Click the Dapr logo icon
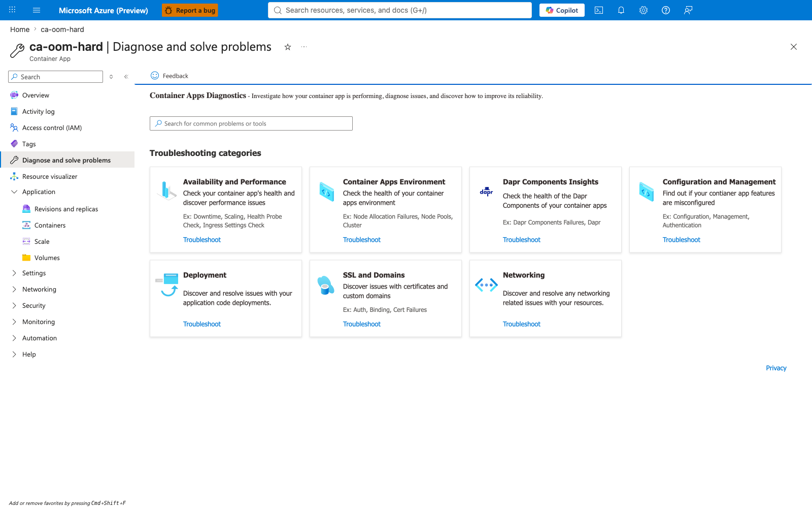 [x=486, y=192]
